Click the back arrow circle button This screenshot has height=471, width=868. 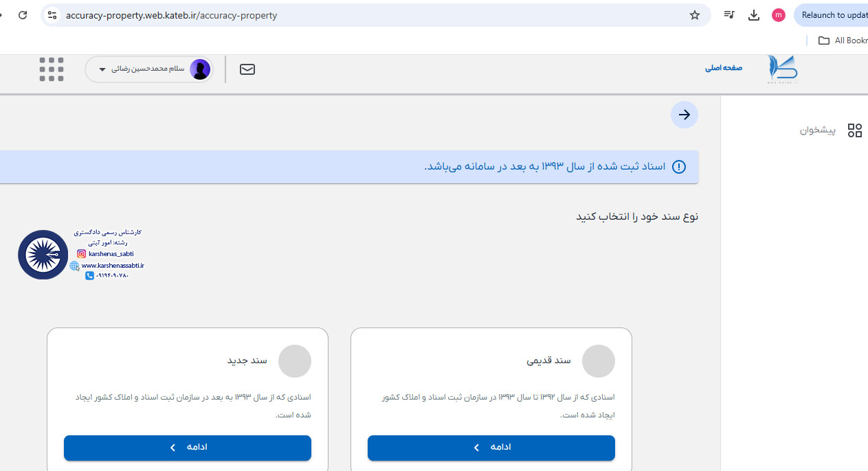(x=685, y=115)
